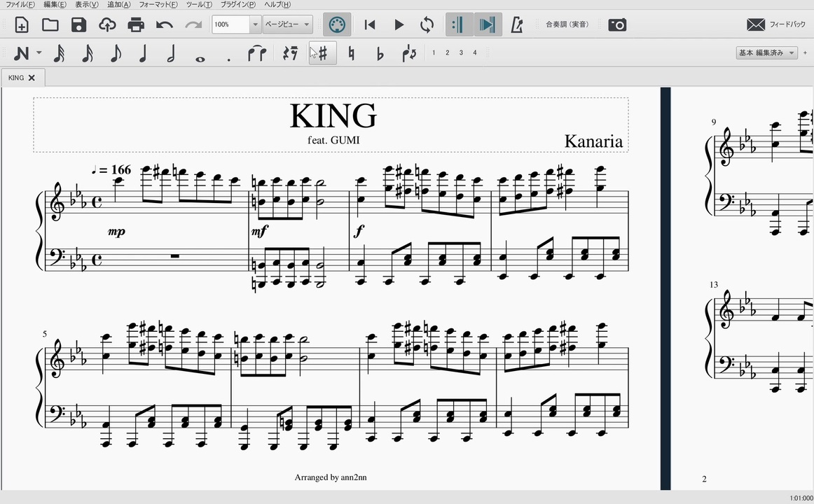814x504 pixels.
Task: Toggle loop playback
Action: tap(427, 25)
